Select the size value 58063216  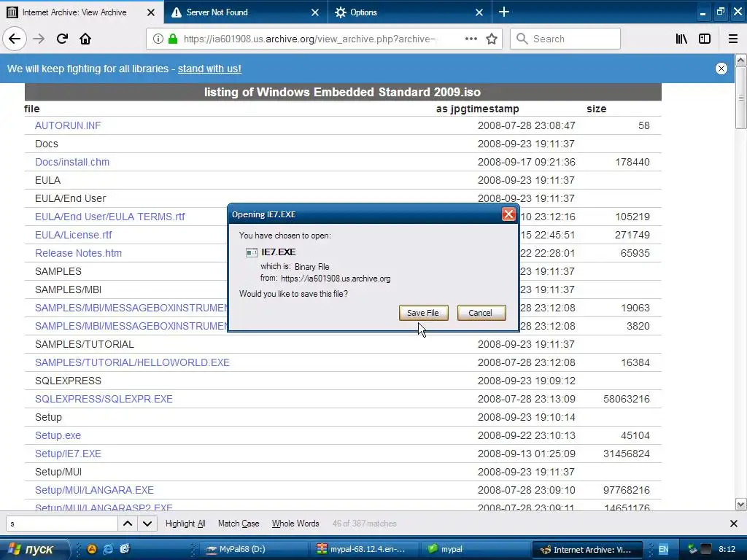coord(626,399)
